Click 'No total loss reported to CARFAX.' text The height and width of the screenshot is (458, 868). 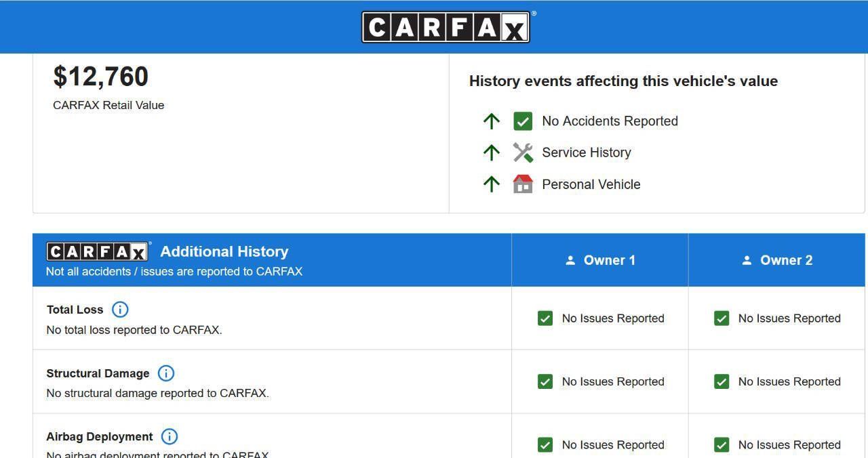click(134, 331)
